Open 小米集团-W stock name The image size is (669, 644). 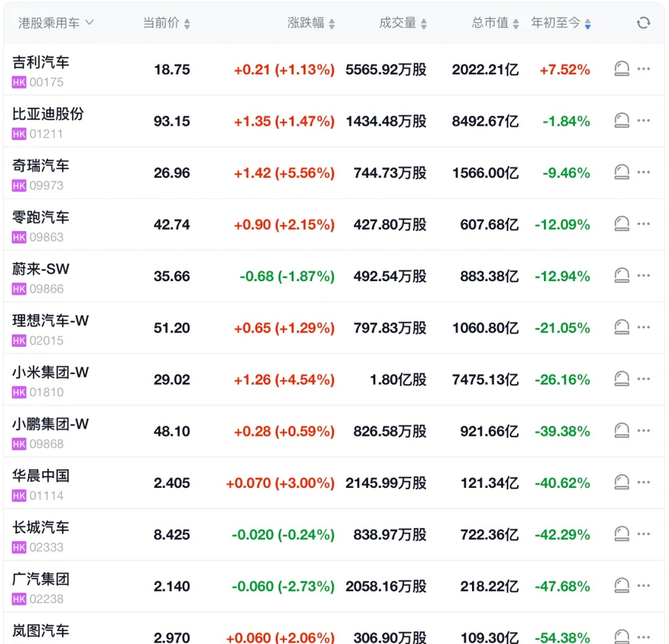point(50,372)
